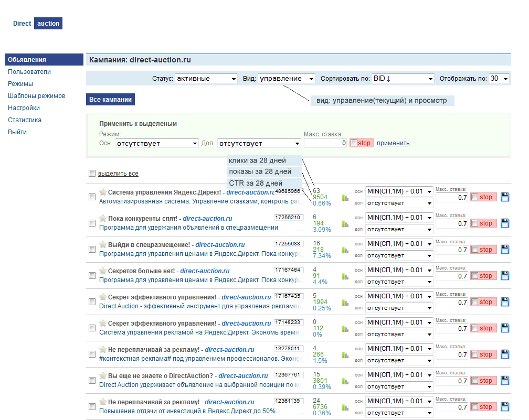Open 'Вид' dropdown showing управление
This screenshot has height=420, width=529.
click(287, 79)
